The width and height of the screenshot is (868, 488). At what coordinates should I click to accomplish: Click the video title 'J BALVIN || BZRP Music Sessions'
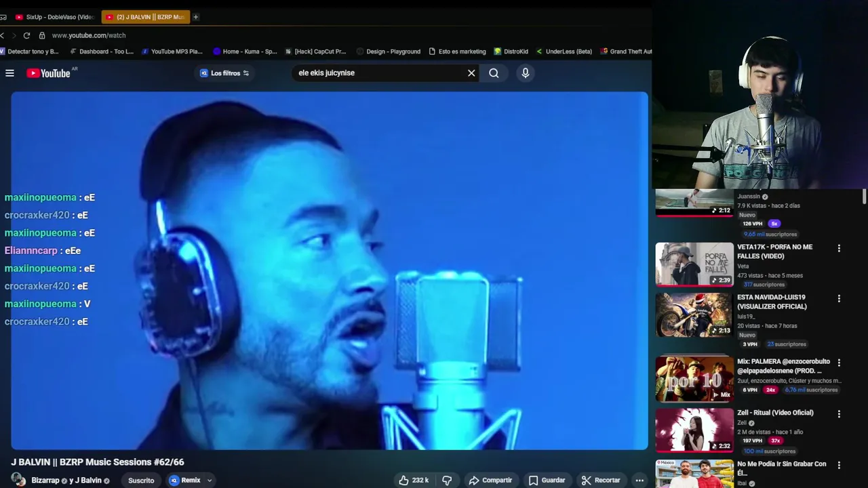pos(97,462)
